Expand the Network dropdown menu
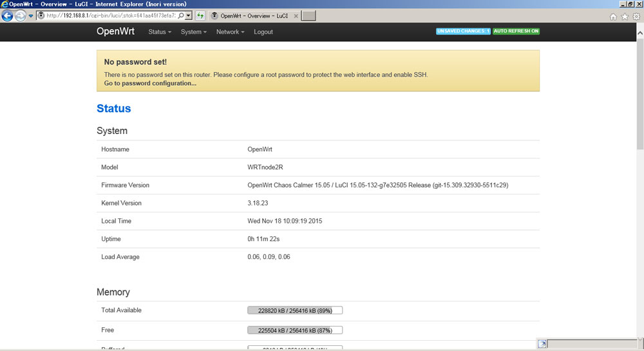 [230, 32]
